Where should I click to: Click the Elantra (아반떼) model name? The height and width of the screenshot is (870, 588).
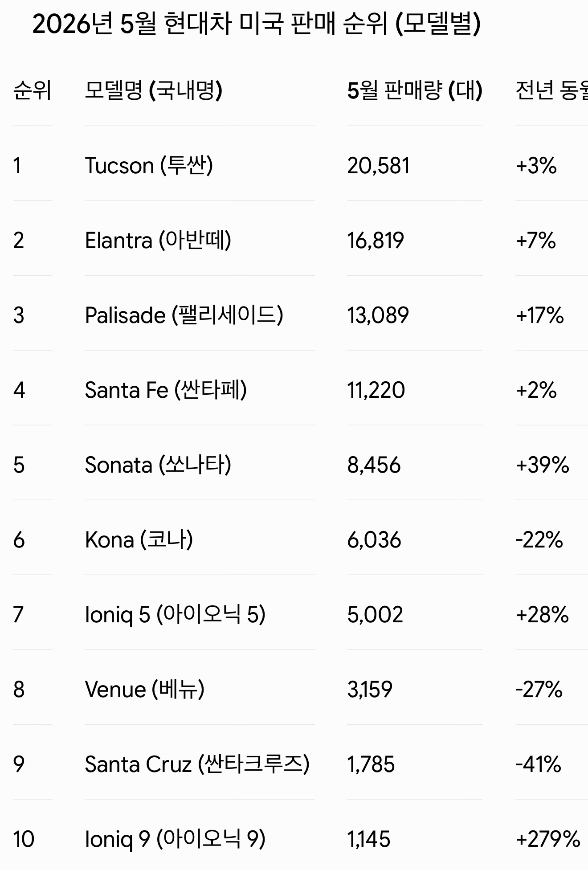pyautogui.click(x=158, y=241)
